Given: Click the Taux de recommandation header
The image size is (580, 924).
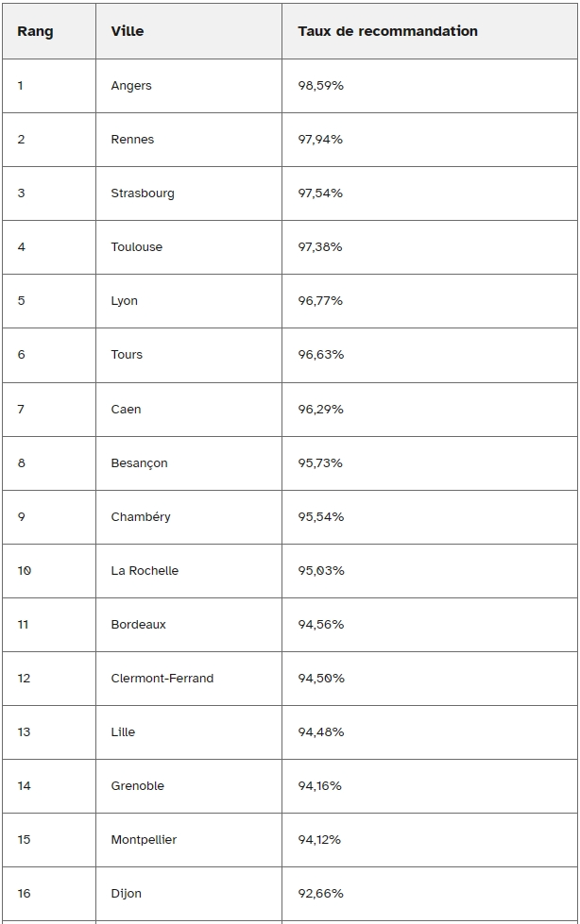Looking at the screenshot, I should (x=430, y=31).
